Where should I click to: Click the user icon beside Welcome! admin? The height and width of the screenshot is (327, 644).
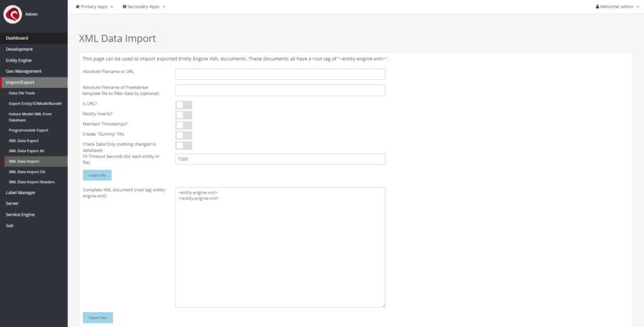click(597, 6)
